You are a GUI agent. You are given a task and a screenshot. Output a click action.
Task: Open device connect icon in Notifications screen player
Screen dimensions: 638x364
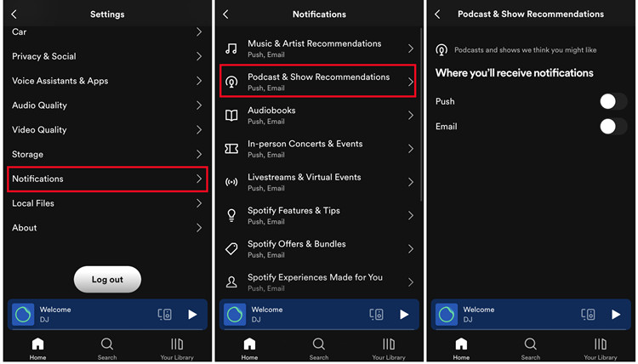click(x=376, y=315)
